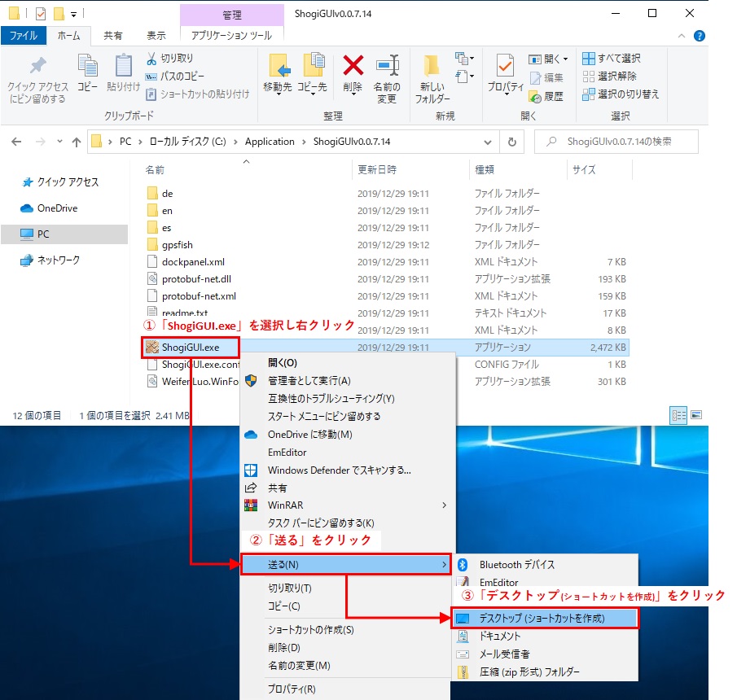Click 編集 edit in ribbon
Viewport: 737px width, 700px height.
coord(546,77)
